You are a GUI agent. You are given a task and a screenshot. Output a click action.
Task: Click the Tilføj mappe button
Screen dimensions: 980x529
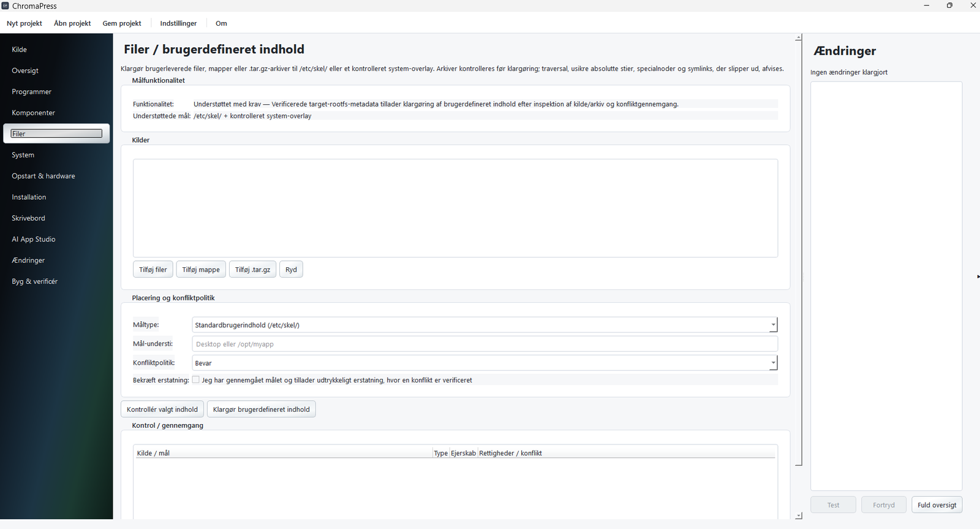tap(201, 270)
